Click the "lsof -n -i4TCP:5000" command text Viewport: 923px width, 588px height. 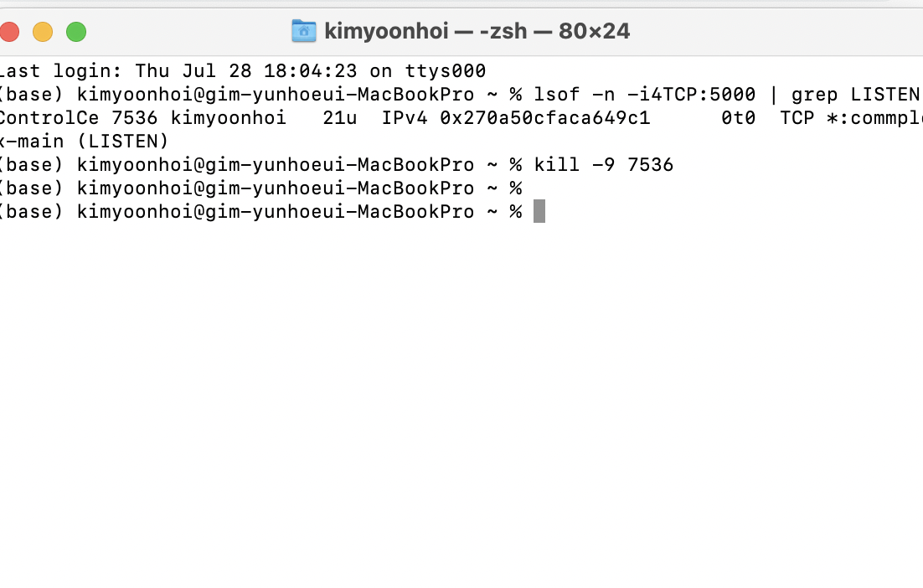tap(645, 94)
